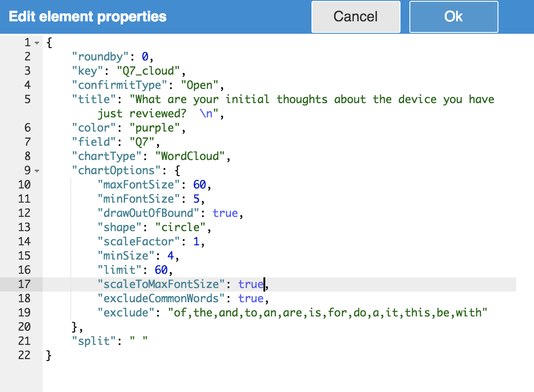
Task: Click the Cancel button
Action: point(356,17)
